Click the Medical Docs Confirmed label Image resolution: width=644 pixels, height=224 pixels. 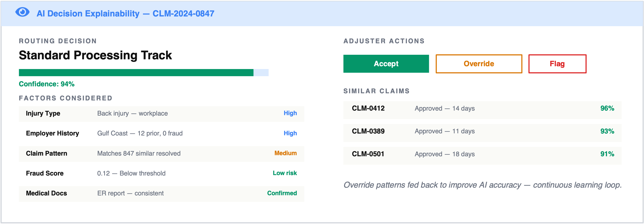coord(282,193)
